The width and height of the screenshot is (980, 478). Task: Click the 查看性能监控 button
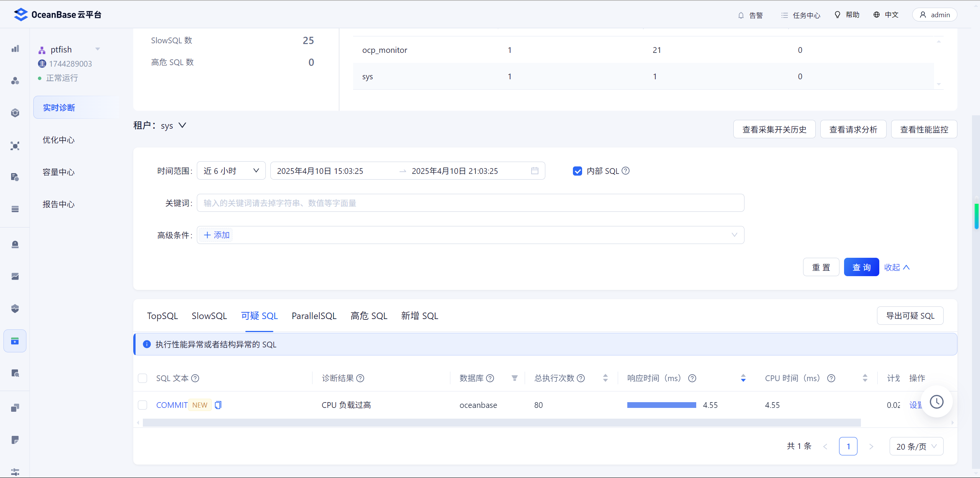coord(924,129)
